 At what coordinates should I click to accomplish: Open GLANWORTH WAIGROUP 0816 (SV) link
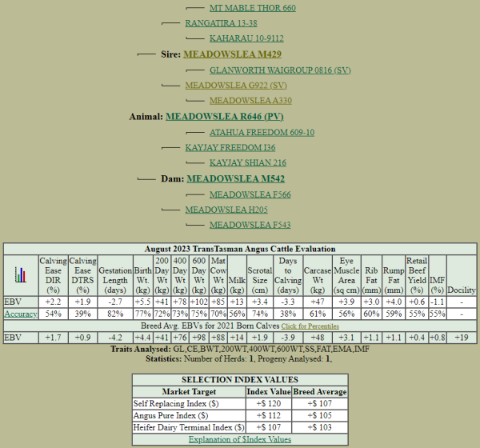click(280, 70)
